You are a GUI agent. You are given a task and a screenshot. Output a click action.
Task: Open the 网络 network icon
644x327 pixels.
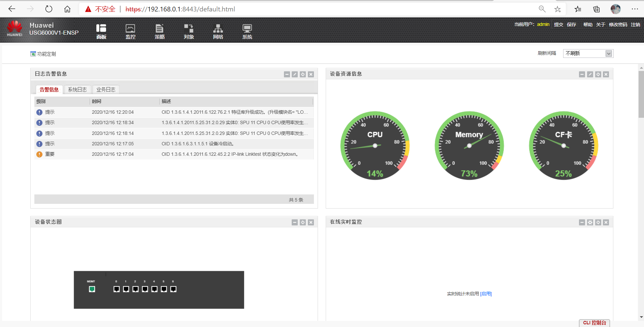click(218, 31)
